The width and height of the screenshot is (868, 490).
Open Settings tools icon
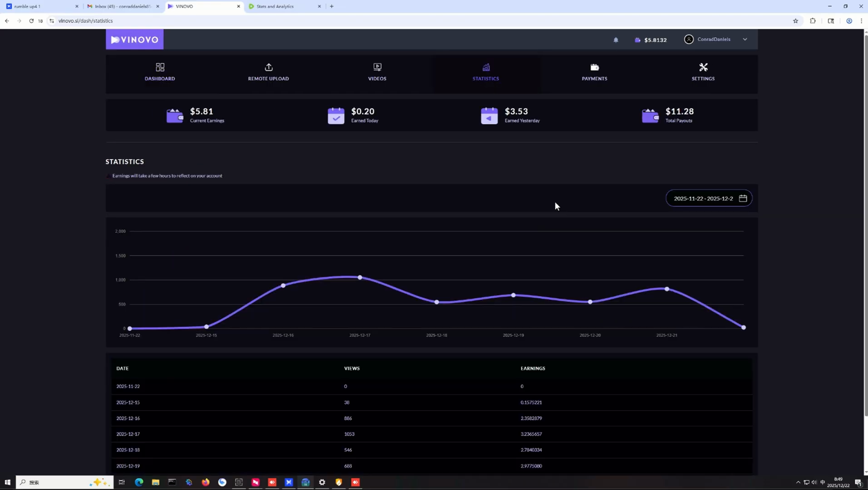(703, 67)
